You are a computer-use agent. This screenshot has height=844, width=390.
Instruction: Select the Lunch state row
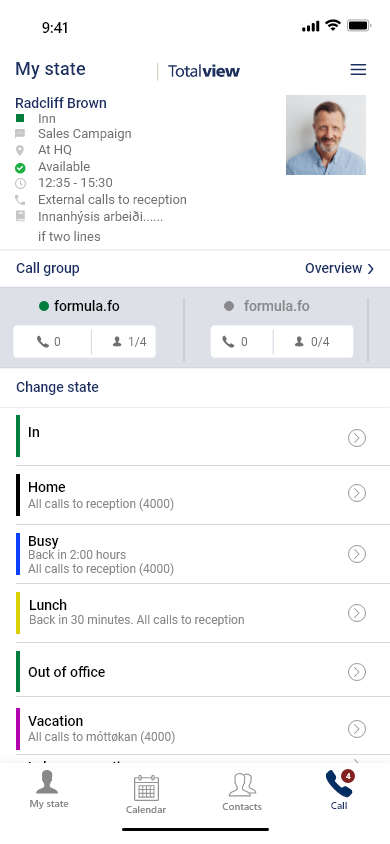pyautogui.click(x=195, y=613)
